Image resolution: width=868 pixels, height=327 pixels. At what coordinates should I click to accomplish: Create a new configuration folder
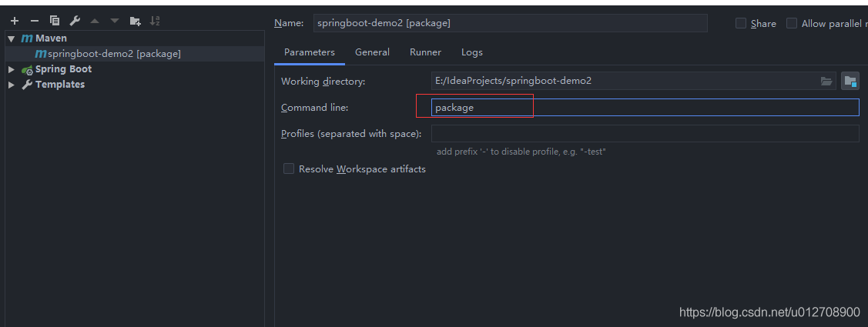(136, 21)
